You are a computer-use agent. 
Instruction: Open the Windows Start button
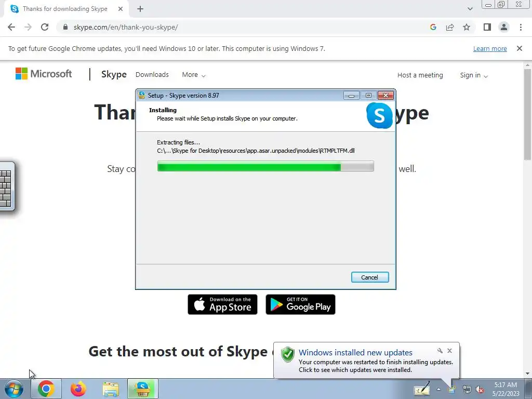14,389
